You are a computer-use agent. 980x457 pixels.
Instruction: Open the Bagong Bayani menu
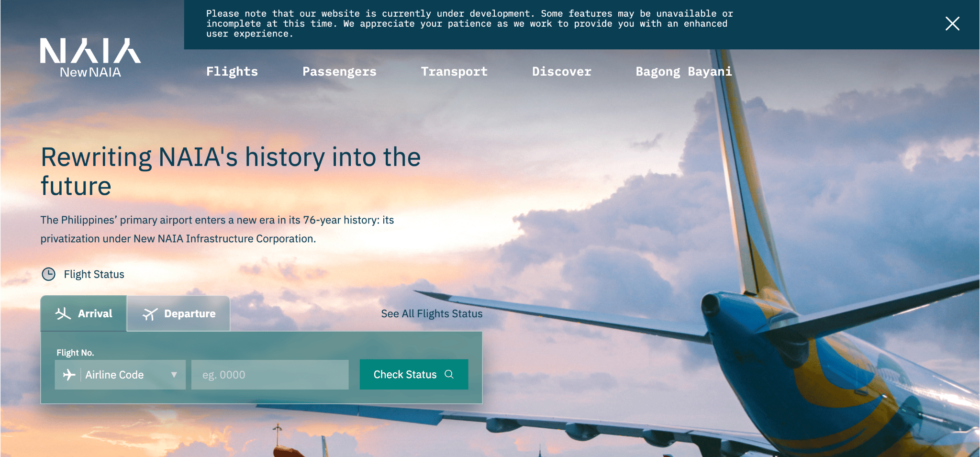684,72
